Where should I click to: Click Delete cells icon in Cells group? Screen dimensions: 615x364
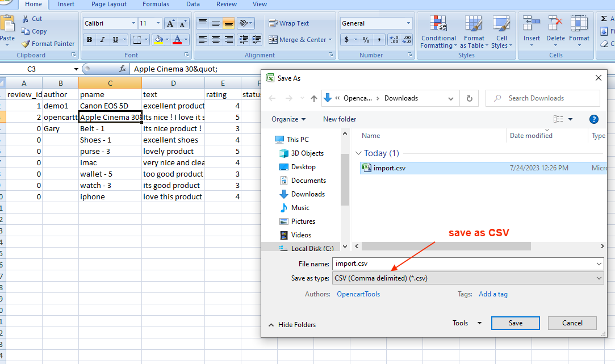coord(555,23)
